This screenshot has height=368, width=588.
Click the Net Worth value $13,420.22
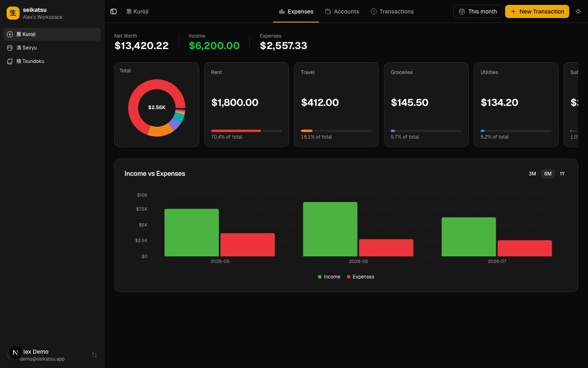[x=141, y=45]
